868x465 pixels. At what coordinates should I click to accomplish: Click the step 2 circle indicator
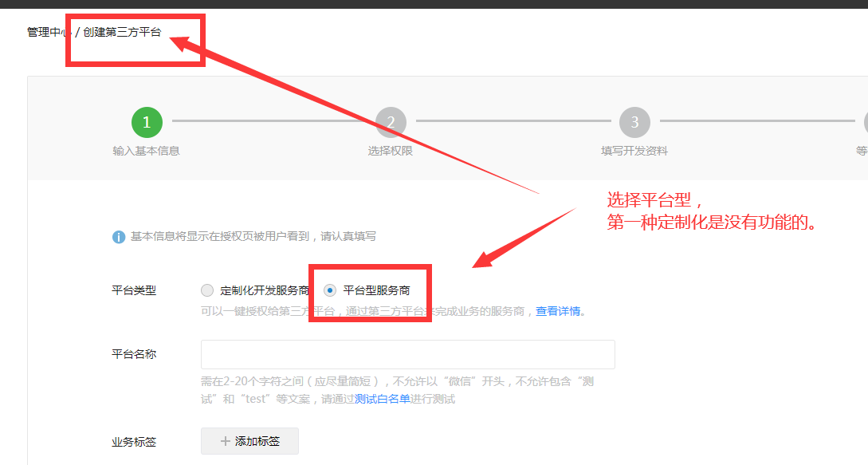[391, 122]
